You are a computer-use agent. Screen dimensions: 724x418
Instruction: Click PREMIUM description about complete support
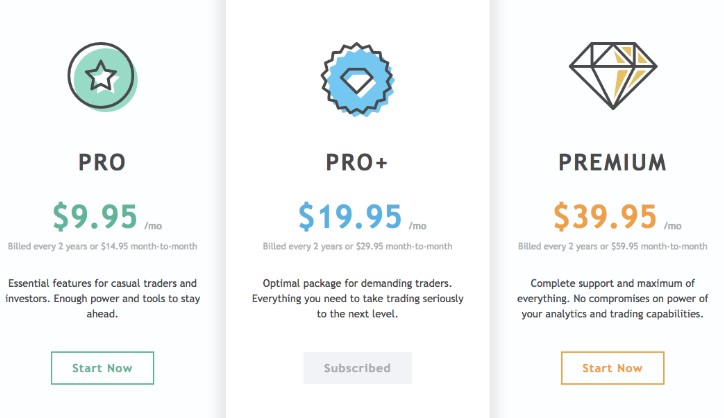(x=613, y=298)
